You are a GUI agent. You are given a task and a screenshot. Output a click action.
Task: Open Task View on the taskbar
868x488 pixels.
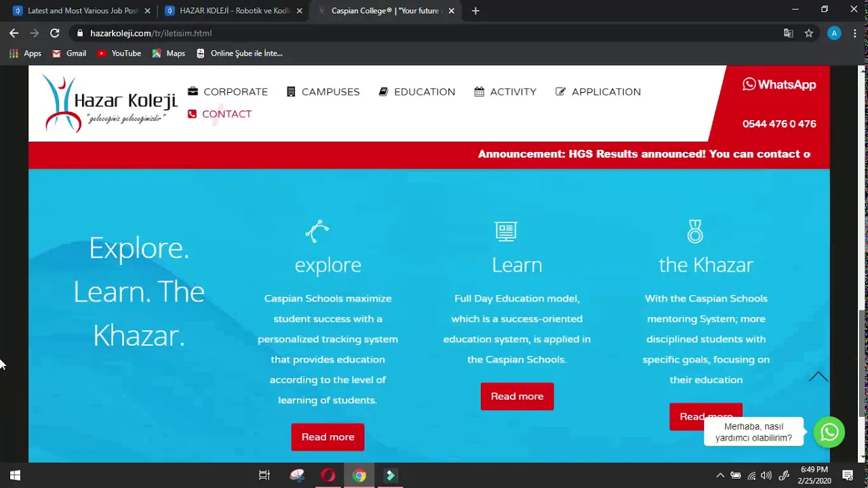pos(264,475)
